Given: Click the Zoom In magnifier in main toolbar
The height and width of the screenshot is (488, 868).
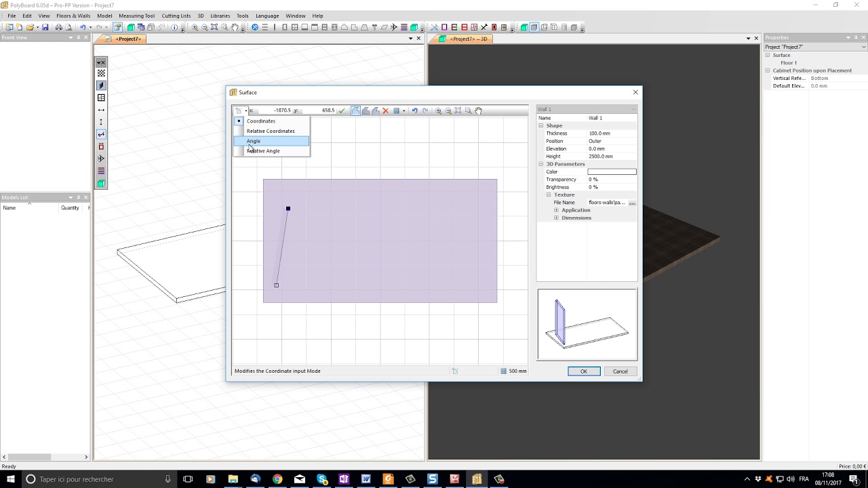Looking at the screenshot, I should 195,27.
